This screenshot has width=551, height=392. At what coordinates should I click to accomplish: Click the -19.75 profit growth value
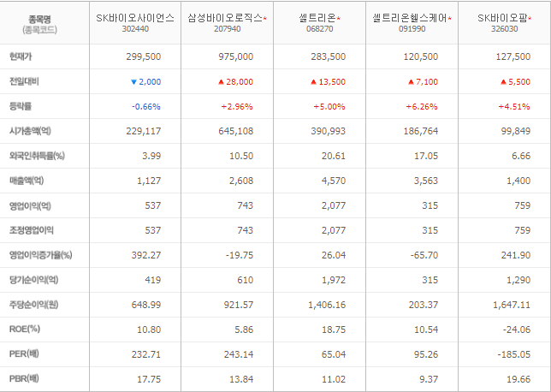point(240,255)
